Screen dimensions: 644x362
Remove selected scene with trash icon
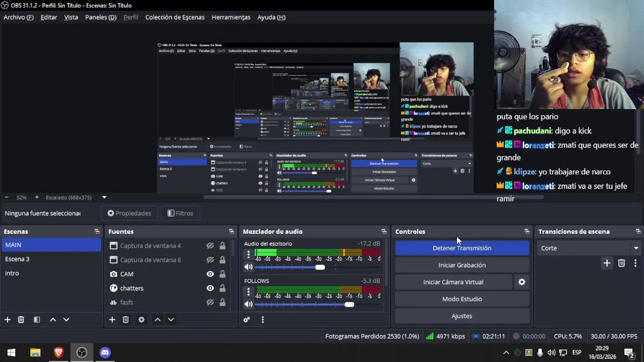(21, 320)
